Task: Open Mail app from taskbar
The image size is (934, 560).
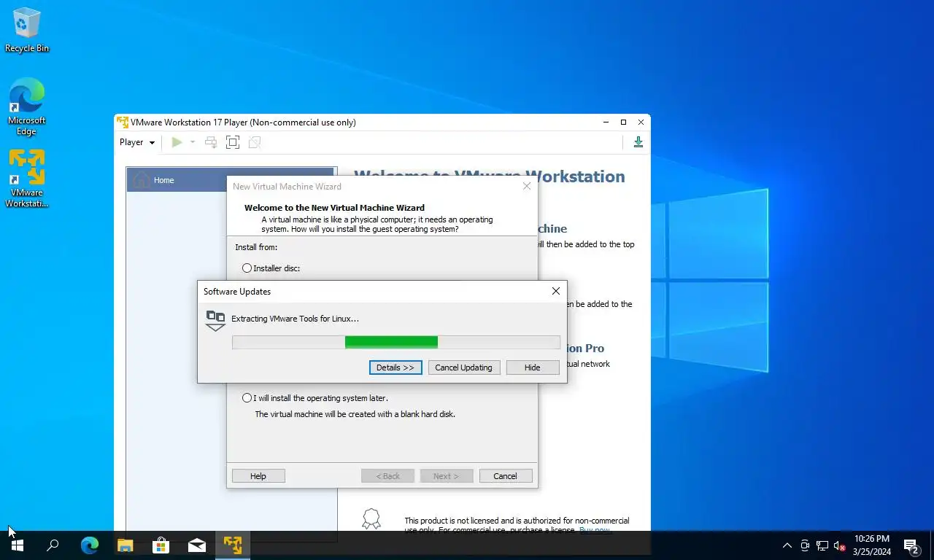Action: click(197, 545)
